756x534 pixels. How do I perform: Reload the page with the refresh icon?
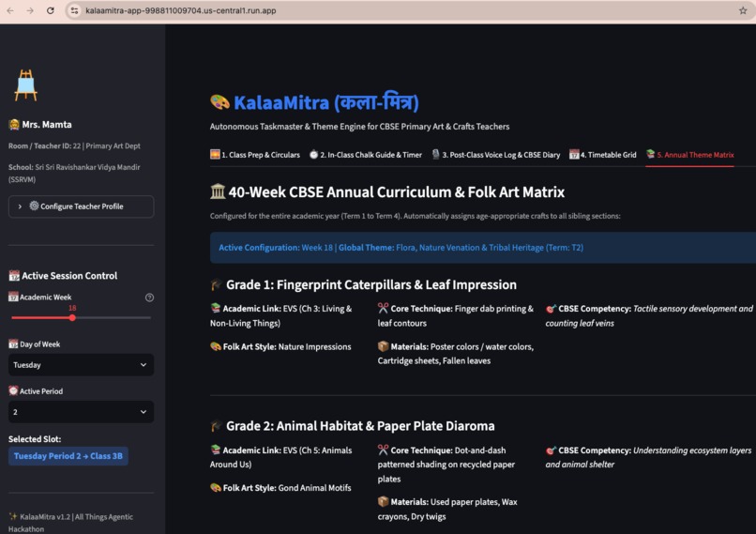click(50, 10)
